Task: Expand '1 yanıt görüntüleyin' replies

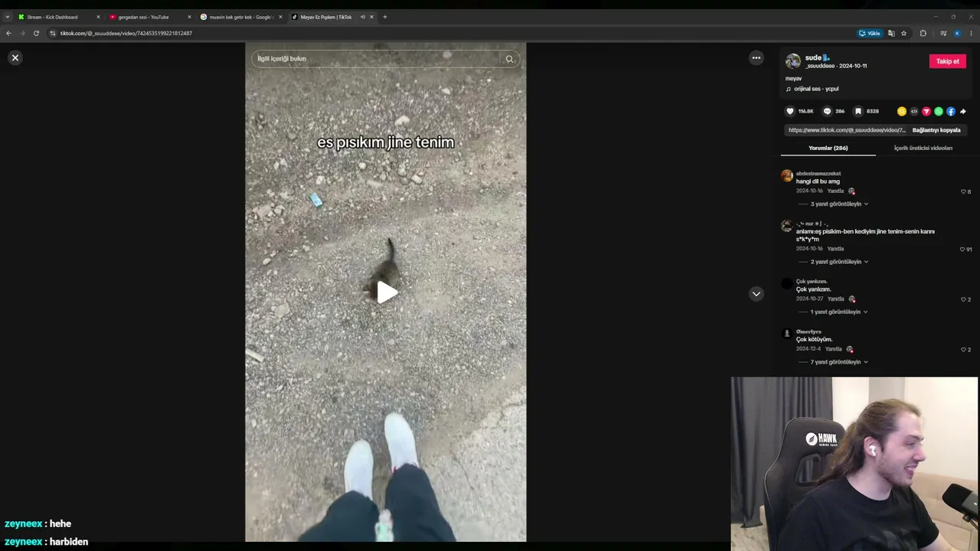Action: (x=839, y=312)
